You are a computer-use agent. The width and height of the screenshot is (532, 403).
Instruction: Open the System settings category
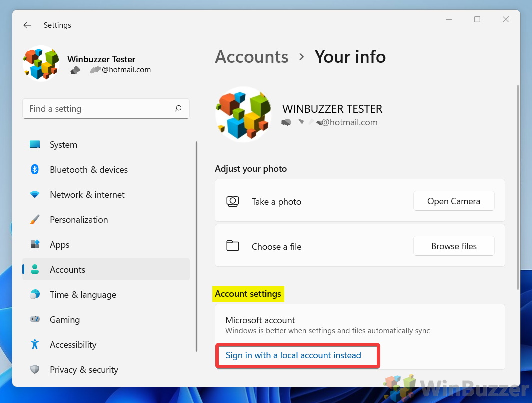(x=106, y=144)
